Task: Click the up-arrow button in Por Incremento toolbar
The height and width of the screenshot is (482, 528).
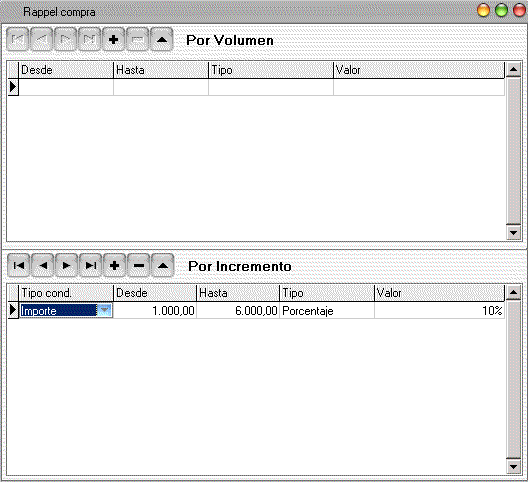Action: 163,265
